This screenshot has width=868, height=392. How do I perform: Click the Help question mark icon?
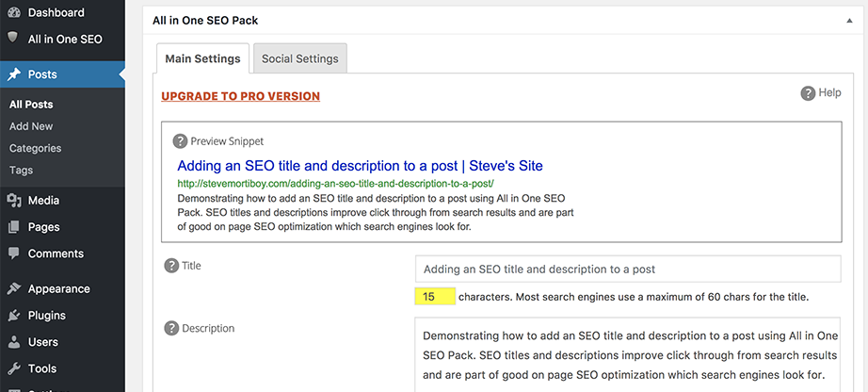click(808, 93)
